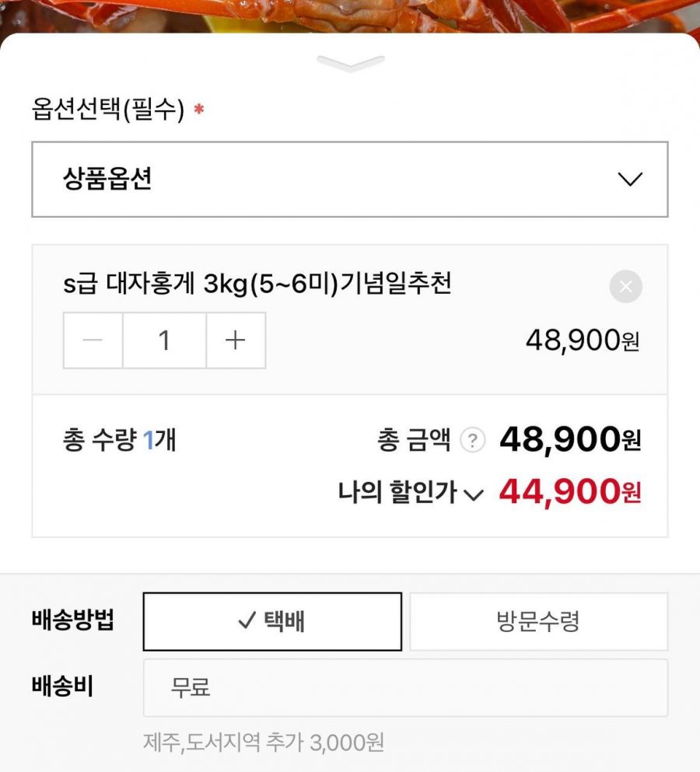Select 택배 as delivery method
This screenshot has width=700, height=772.
[x=272, y=621]
